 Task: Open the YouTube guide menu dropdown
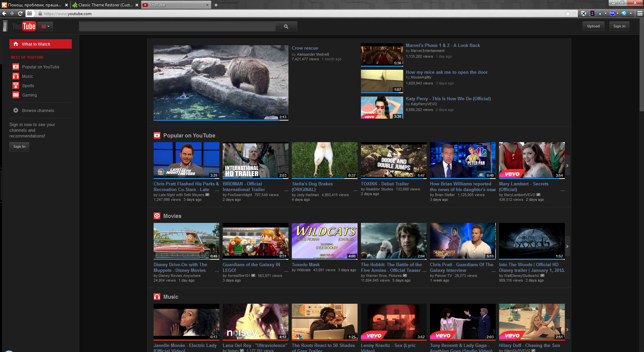click(x=45, y=26)
